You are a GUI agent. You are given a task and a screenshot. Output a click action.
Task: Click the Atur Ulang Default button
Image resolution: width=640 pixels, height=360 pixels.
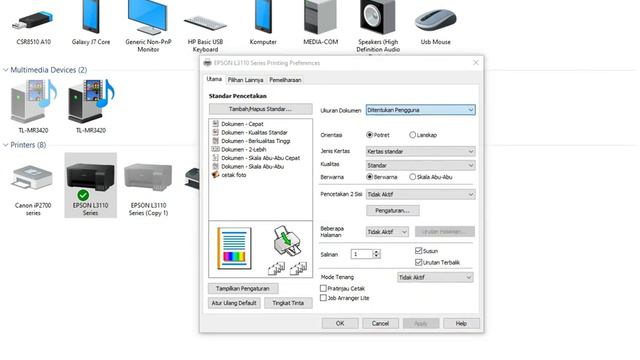(x=234, y=303)
